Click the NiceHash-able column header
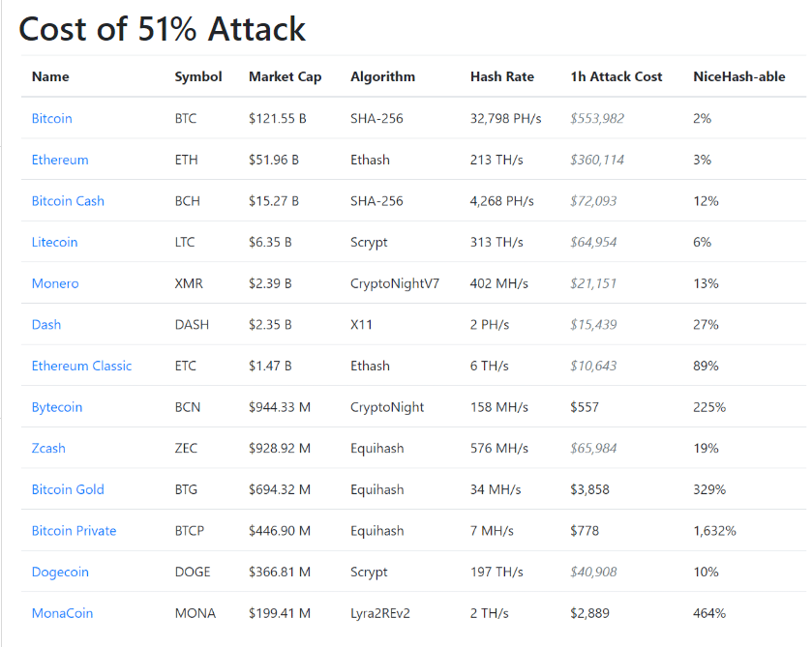812x647 pixels. click(x=739, y=76)
